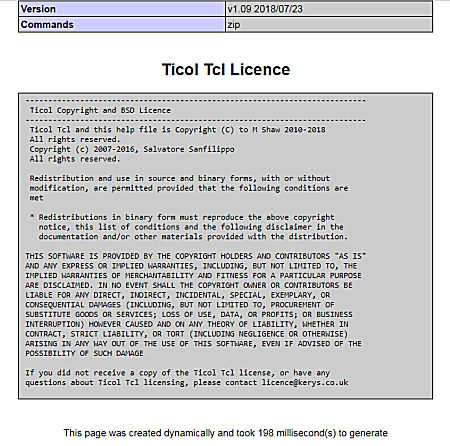This screenshot has width=450, height=446.
Task: Click the 'AND ANY EXPRESS OR IMPLIED WARRANTIES' line
Action: [x=191, y=266]
